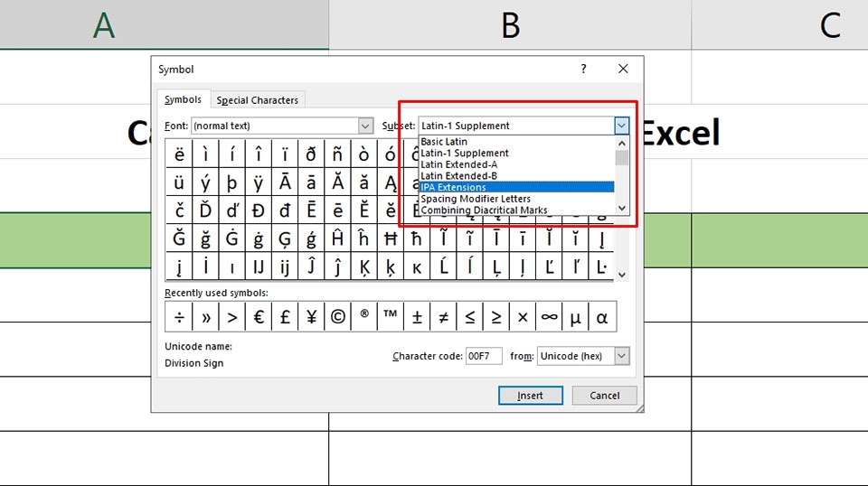Switch to the Special Characters tab

[258, 100]
